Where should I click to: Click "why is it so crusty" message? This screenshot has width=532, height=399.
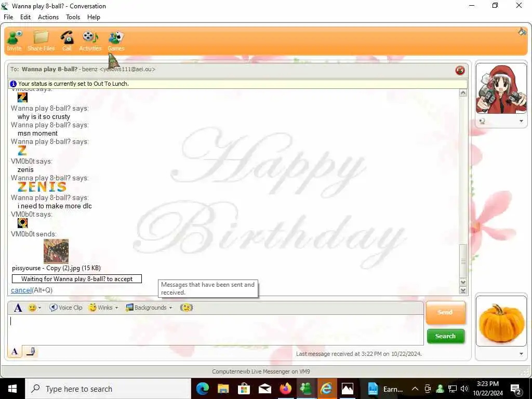point(44,117)
